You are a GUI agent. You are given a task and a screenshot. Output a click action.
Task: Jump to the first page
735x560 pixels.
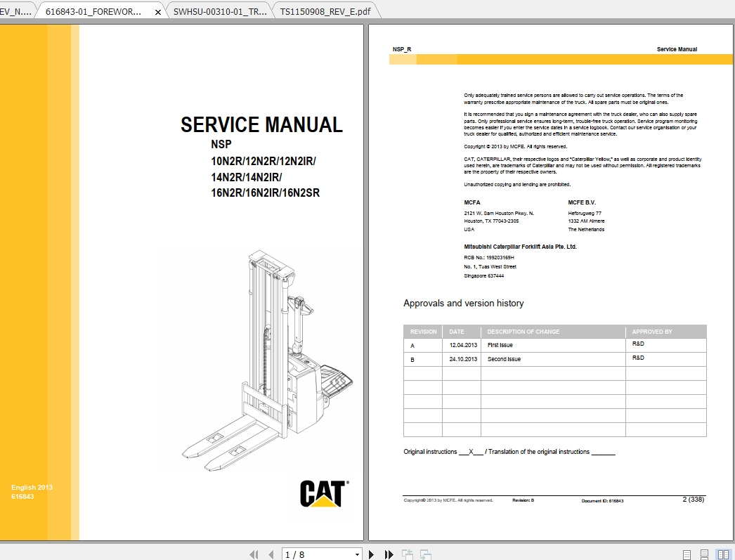254,554
